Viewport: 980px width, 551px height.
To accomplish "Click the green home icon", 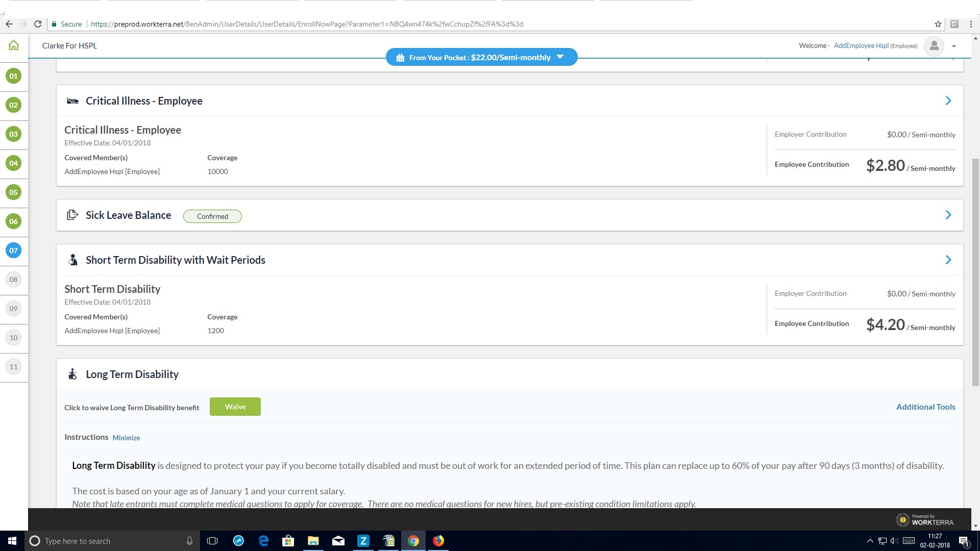I will [x=14, y=45].
